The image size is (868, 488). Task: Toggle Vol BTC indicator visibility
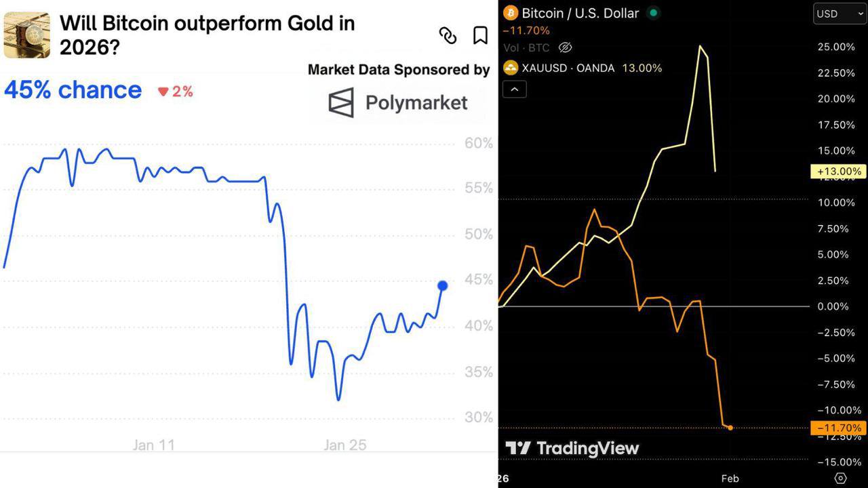[x=565, y=47]
